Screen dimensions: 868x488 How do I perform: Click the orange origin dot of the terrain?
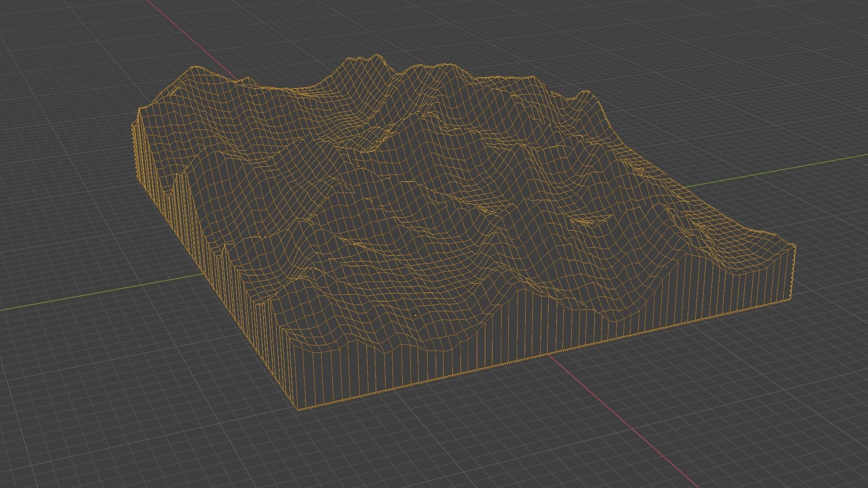(415, 315)
